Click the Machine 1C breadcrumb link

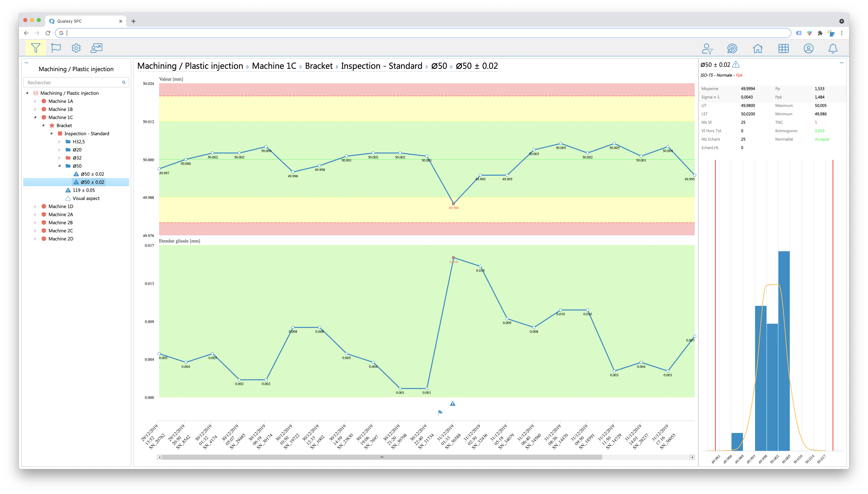pos(274,66)
